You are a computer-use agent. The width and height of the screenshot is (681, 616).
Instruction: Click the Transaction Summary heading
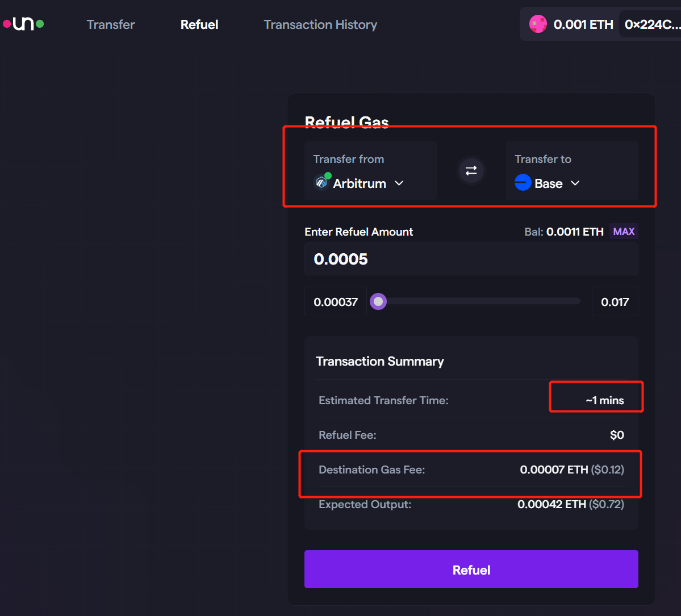379,361
